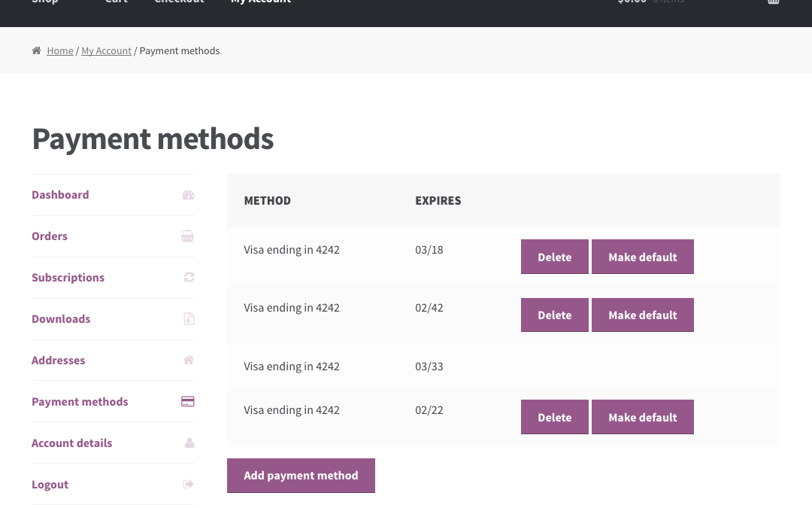The height and width of the screenshot is (508, 812).
Task: Open the Home breadcrumb link
Action: click(x=60, y=51)
